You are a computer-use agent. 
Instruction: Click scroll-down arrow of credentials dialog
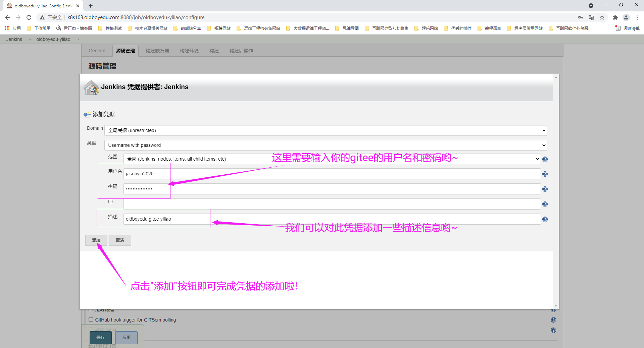click(556, 306)
